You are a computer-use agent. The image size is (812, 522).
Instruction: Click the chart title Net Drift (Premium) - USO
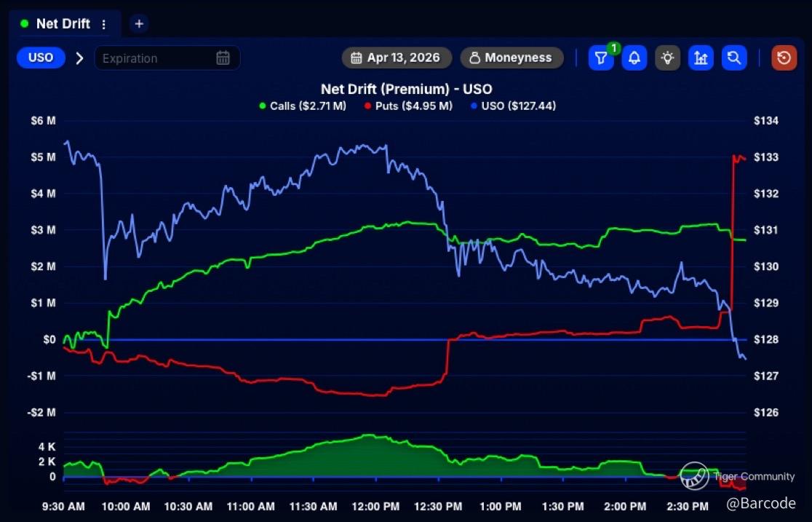(x=407, y=89)
